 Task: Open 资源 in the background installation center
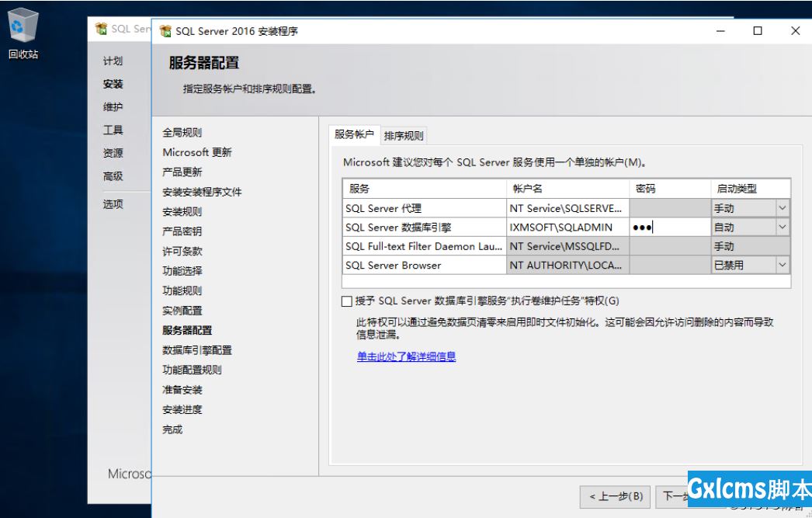pyautogui.click(x=113, y=153)
